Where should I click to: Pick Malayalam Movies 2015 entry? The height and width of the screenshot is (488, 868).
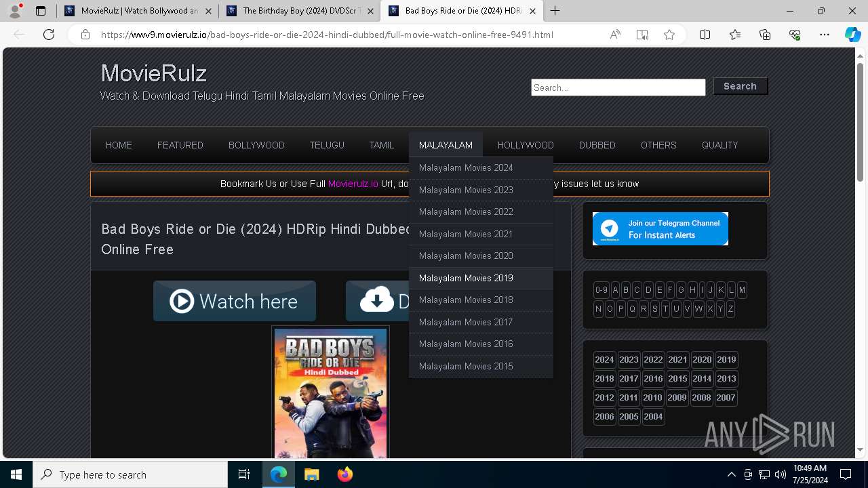481,366
